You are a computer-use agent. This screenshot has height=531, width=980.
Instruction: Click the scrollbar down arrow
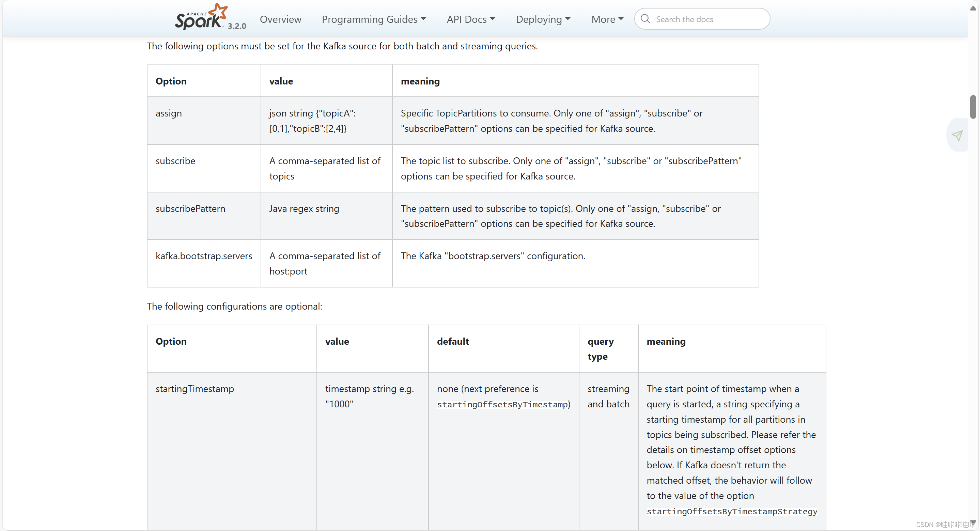(973, 522)
